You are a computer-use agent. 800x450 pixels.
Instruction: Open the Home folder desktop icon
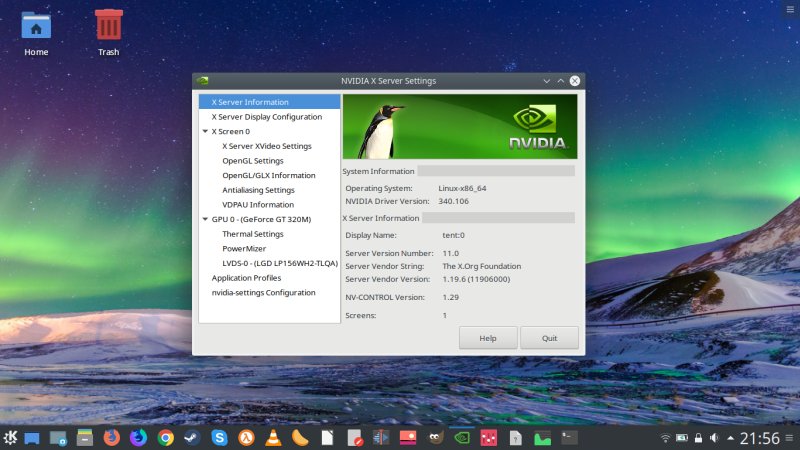(x=36, y=33)
